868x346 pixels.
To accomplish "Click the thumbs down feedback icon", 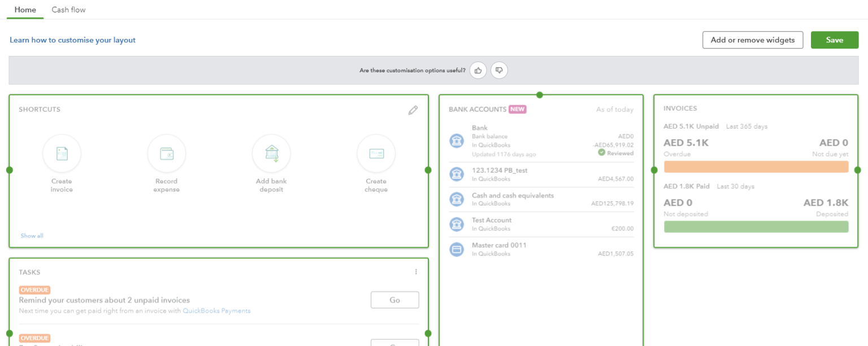I will [x=499, y=70].
